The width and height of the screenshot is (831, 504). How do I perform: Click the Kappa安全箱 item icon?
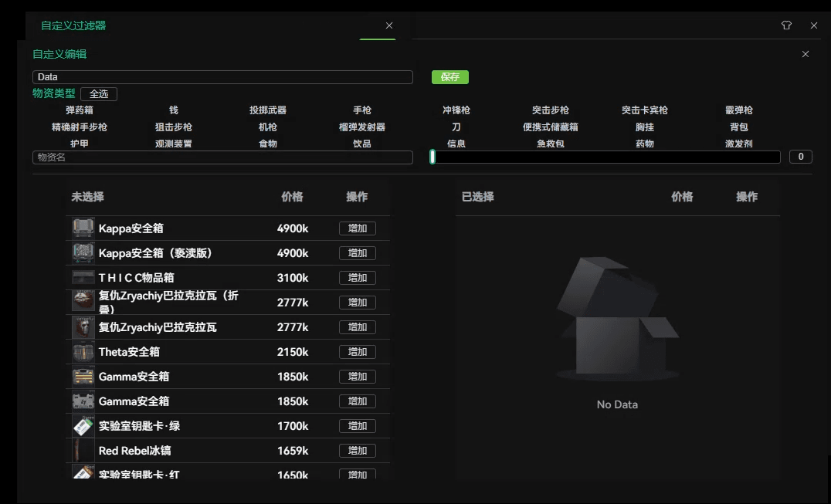pos(83,228)
